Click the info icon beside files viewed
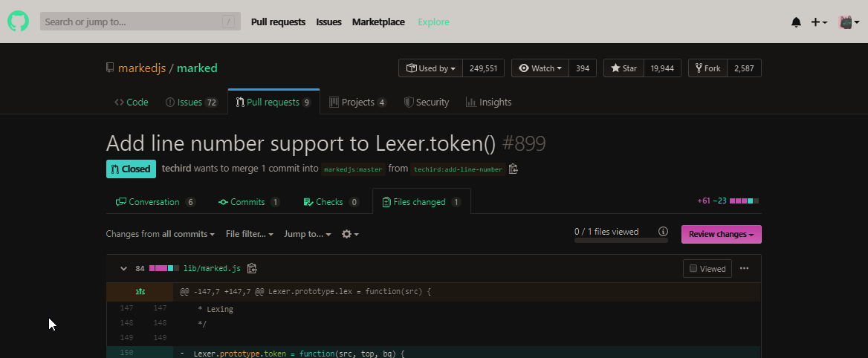 (663, 232)
